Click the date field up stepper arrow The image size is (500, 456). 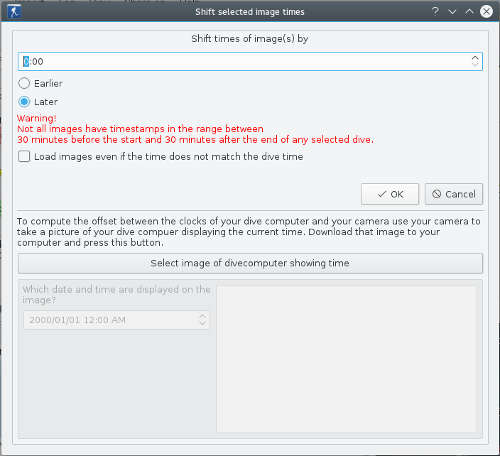pos(202,317)
